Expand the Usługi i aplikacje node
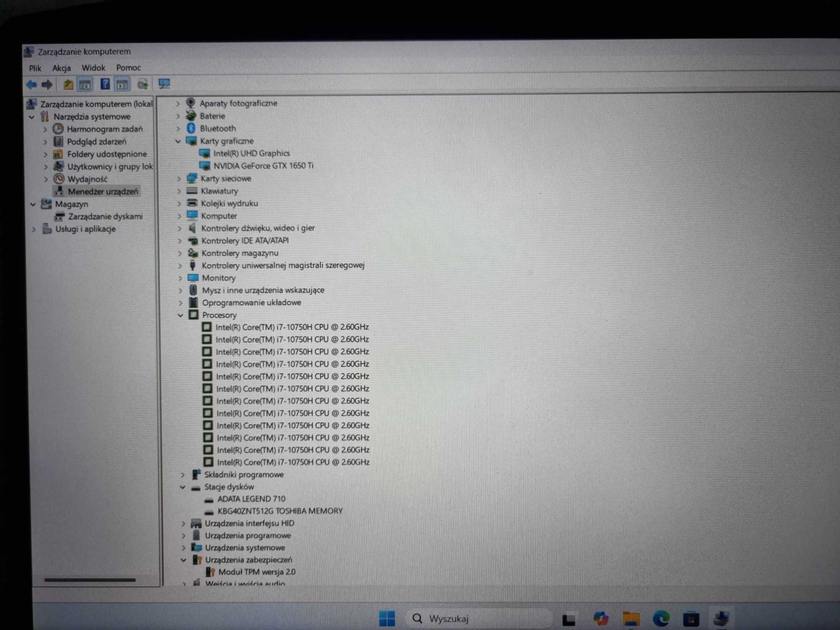 [34, 230]
